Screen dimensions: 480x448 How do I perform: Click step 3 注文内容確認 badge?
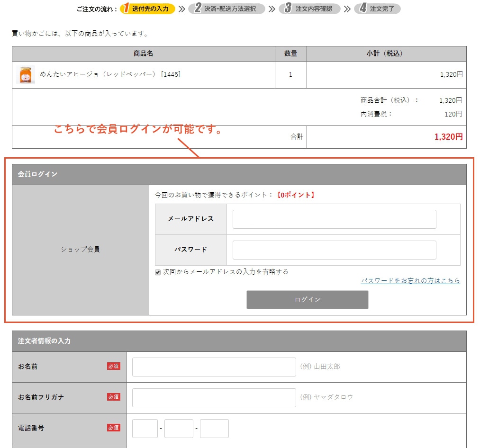(x=309, y=9)
